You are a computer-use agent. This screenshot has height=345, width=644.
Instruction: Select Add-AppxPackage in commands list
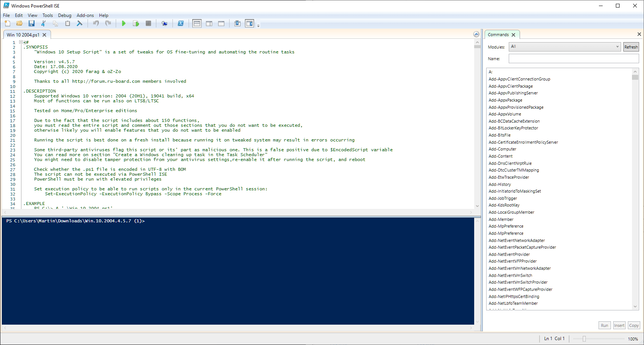coord(505,100)
